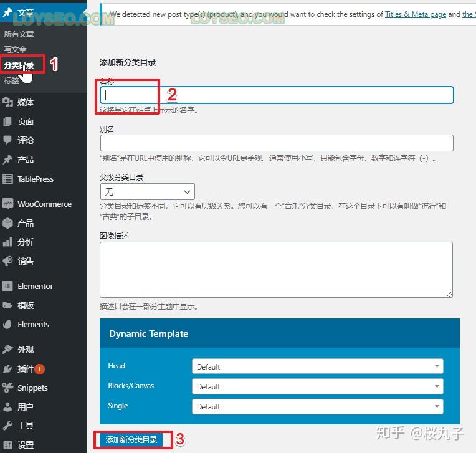Open the TablePress menu label
Viewport: 476px width, 453px height.
pyautogui.click(x=36, y=179)
